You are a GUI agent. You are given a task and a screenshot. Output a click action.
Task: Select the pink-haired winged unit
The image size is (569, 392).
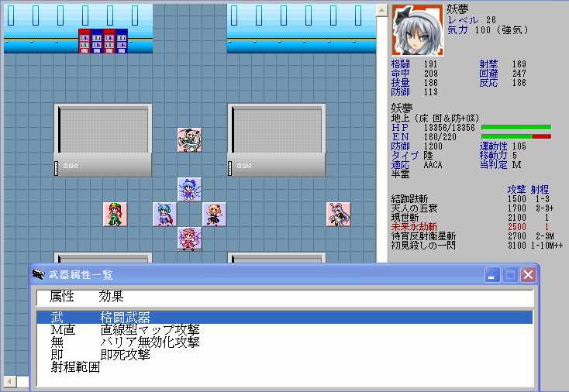[x=189, y=239]
